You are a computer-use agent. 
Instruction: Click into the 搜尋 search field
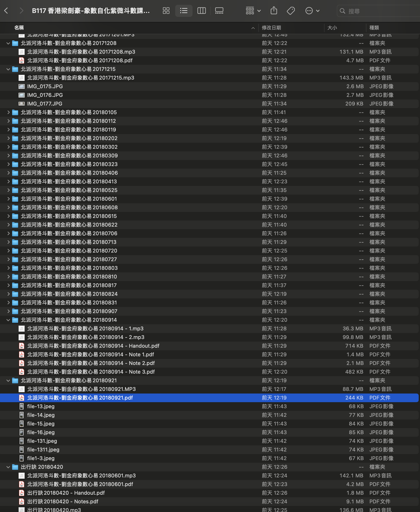click(379, 11)
